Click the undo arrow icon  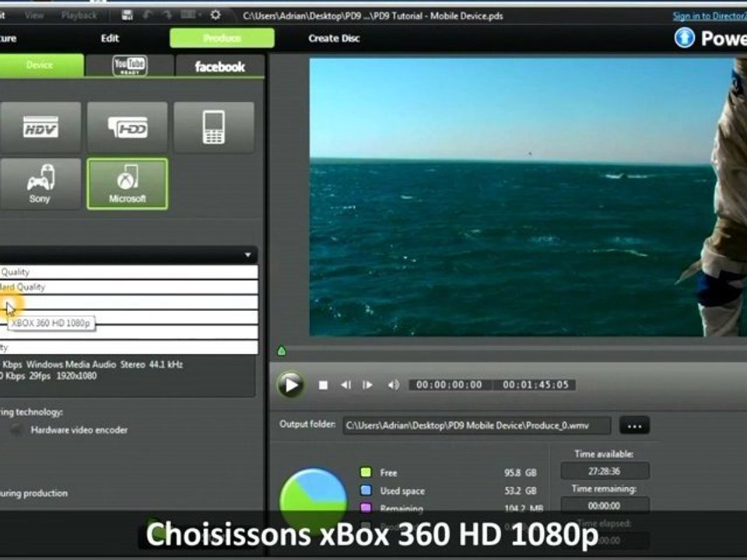148,16
